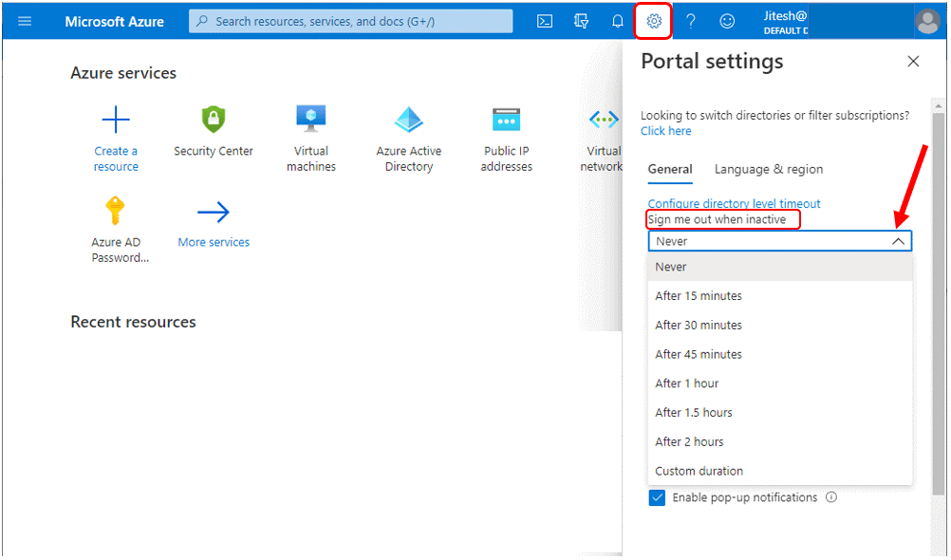Viewport: 951px width, 560px height.
Task: Choose After 15 minutes option
Action: pos(780,296)
